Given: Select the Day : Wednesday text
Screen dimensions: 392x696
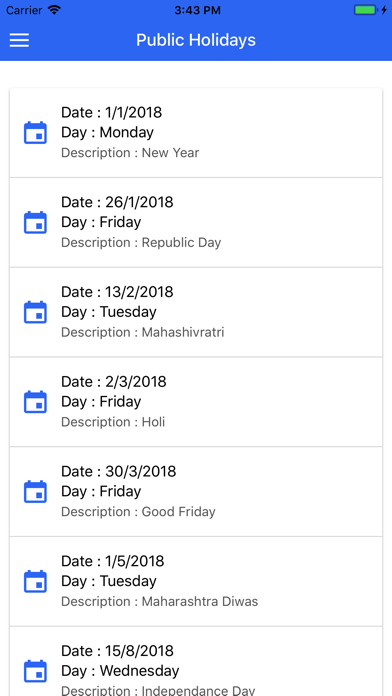Looking at the screenshot, I should 120,670.
